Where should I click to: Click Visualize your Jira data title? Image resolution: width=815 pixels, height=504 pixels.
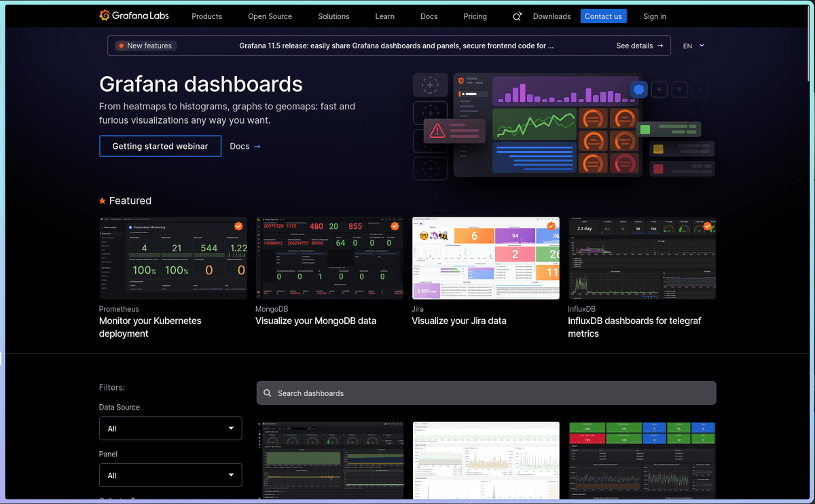click(x=459, y=321)
